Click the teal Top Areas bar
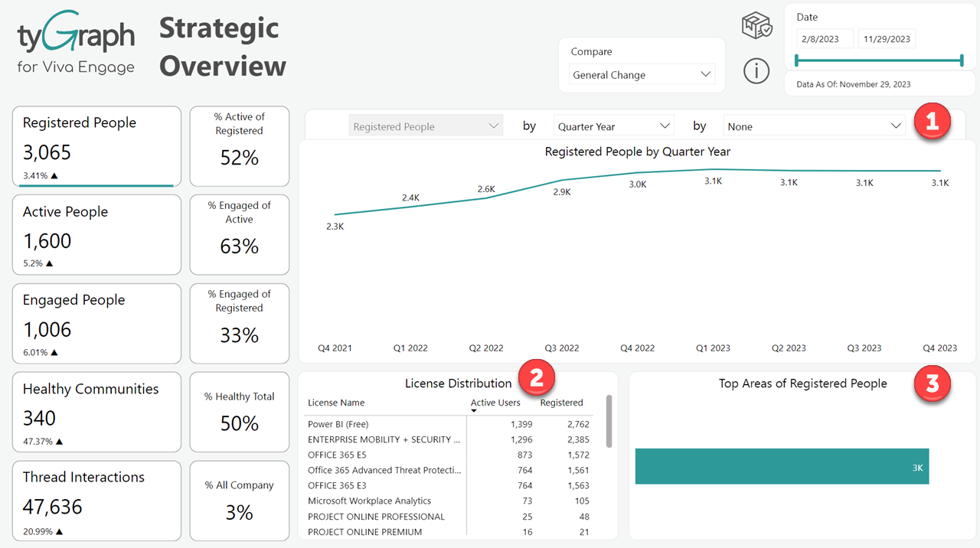 click(x=781, y=466)
